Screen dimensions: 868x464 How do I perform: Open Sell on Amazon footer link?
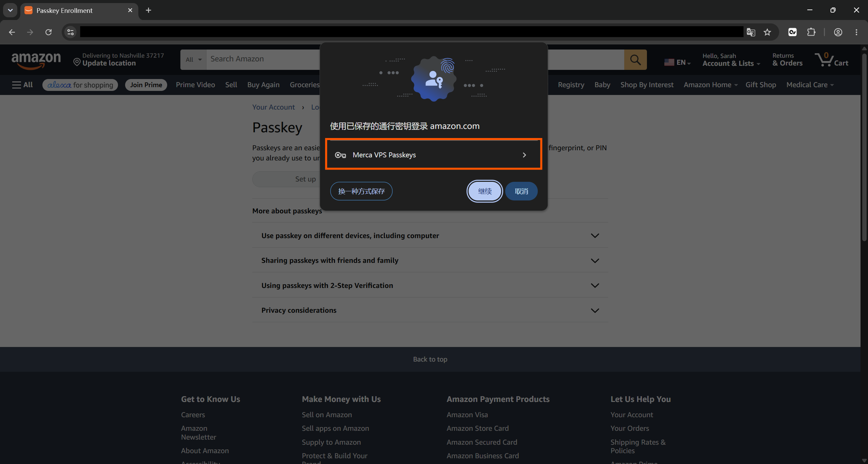pyautogui.click(x=327, y=414)
